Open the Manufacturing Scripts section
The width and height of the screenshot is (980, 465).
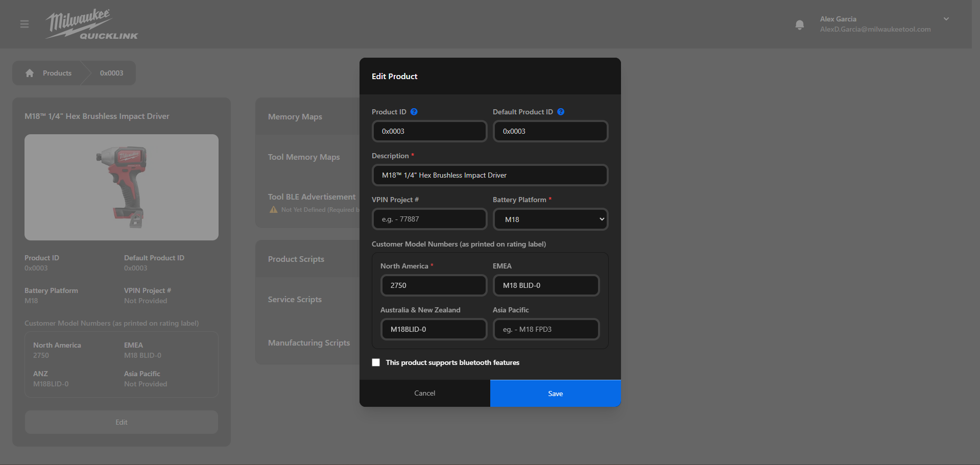(x=309, y=342)
